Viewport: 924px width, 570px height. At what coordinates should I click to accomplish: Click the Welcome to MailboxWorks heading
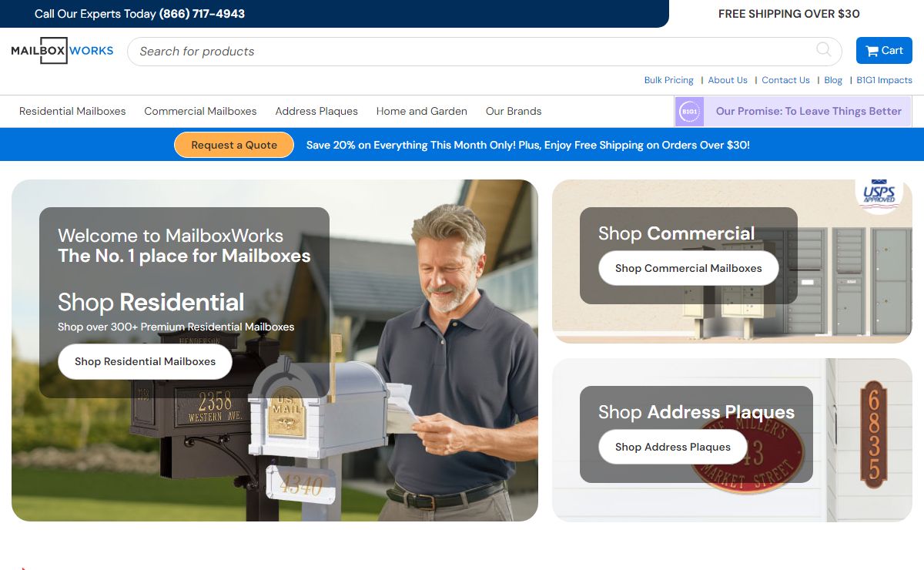(x=170, y=236)
